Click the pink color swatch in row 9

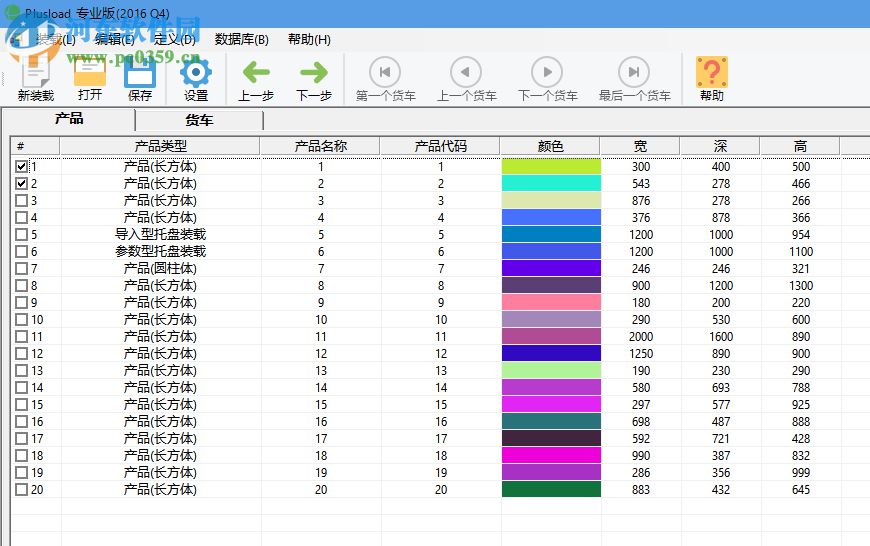click(551, 302)
